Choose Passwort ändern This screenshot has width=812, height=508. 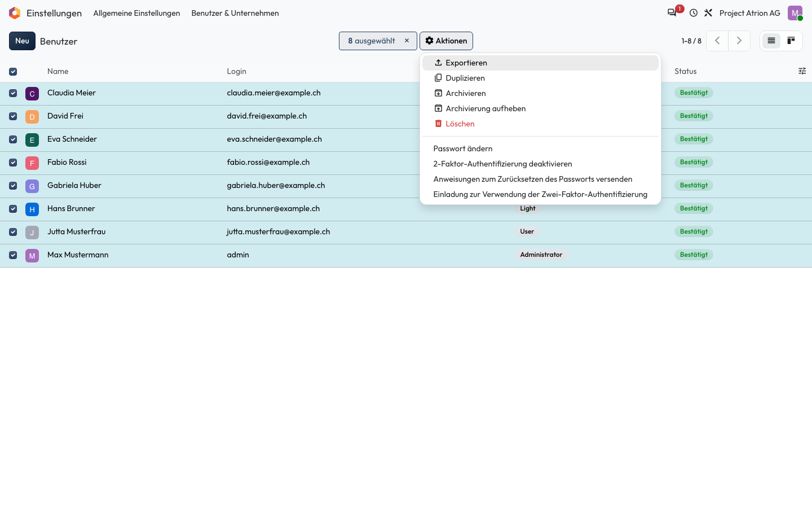point(540,148)
